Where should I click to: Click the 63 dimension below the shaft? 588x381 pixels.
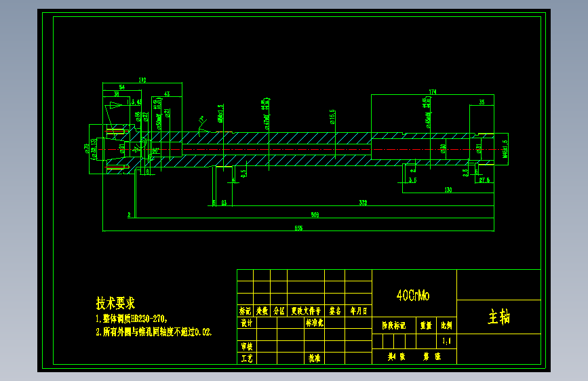(224, 203)
